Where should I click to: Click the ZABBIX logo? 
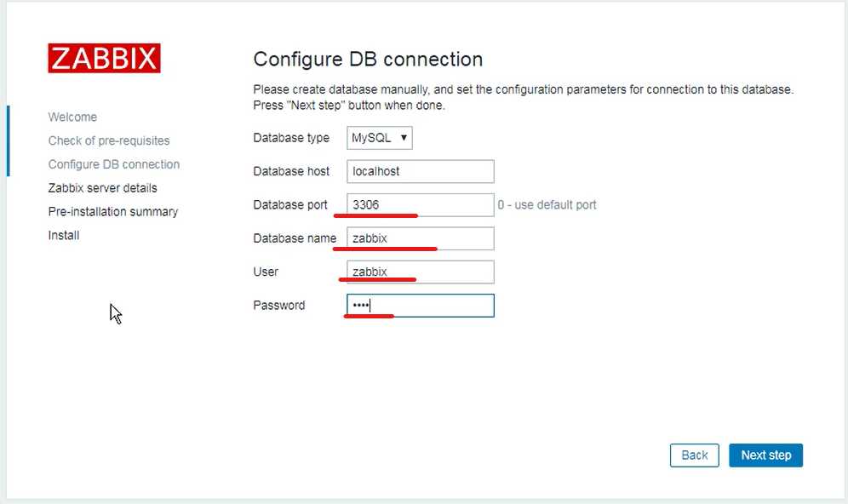104,58
